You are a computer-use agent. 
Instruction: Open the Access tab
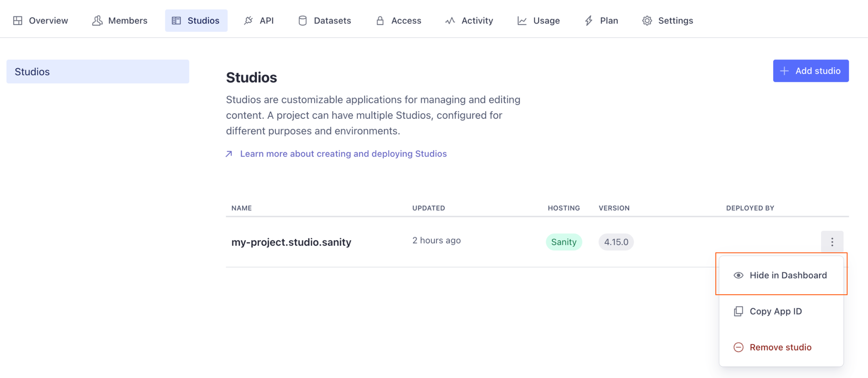[399, 21]
